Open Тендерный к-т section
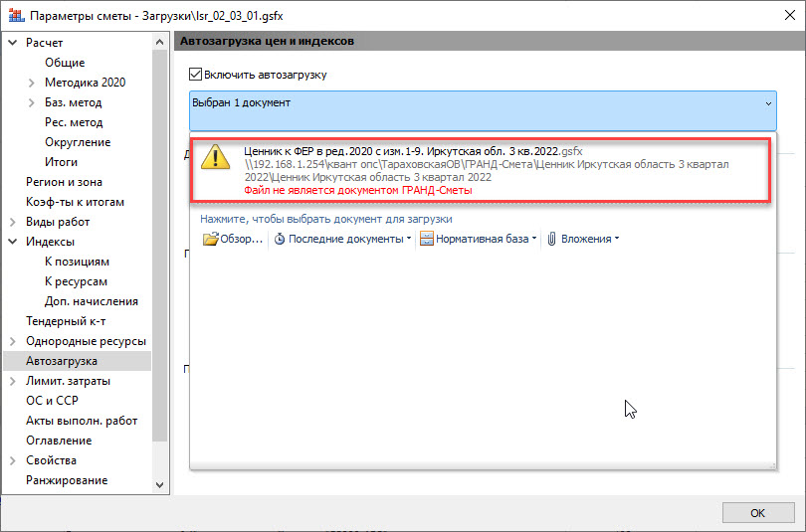This screenshot has width=806, height=532. click(x=66, y=321)
